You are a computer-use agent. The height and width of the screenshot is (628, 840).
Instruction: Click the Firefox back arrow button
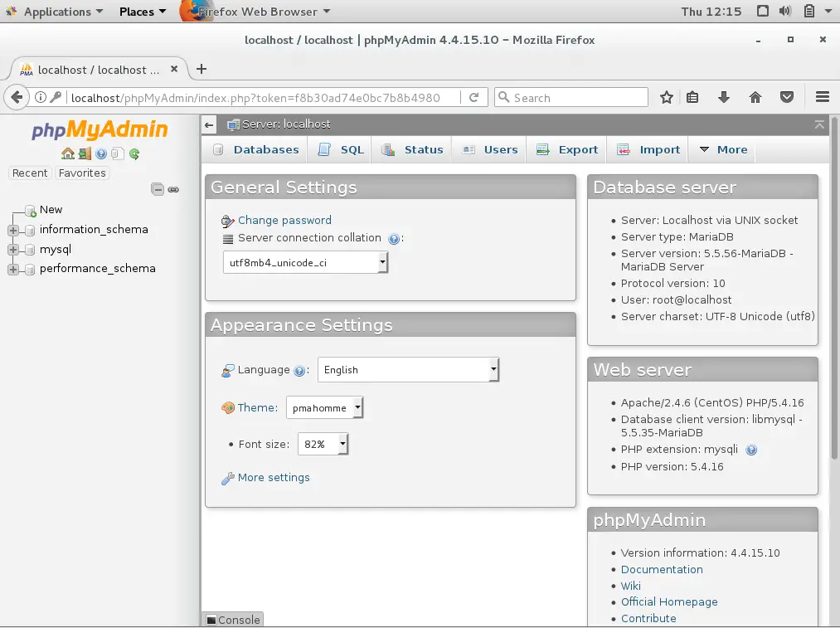[17, 98]
